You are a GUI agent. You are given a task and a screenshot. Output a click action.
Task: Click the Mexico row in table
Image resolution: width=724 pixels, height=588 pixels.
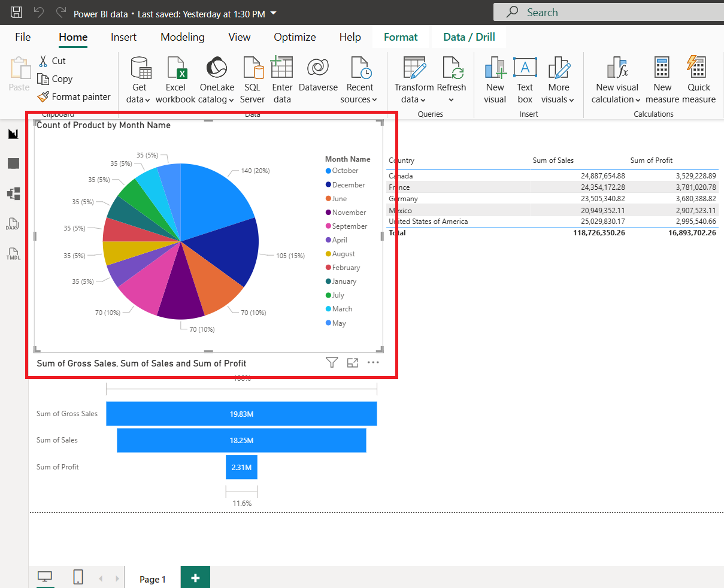(x=552, y=210)
